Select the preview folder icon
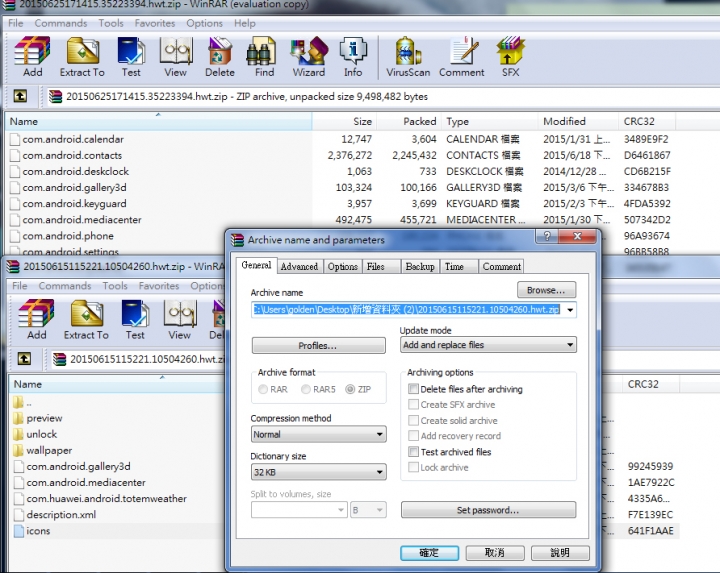720x573 pixels. 18,418
